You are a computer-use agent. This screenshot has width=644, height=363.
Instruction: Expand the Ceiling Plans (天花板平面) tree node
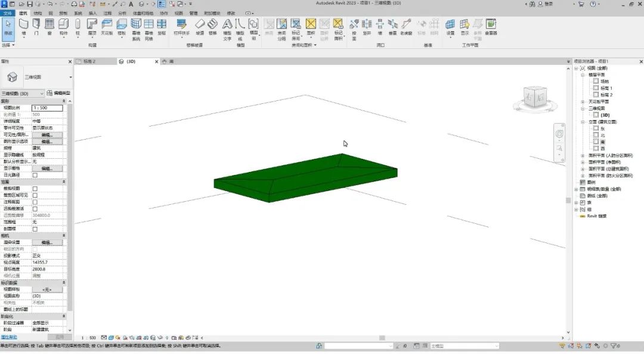(583, 101)
